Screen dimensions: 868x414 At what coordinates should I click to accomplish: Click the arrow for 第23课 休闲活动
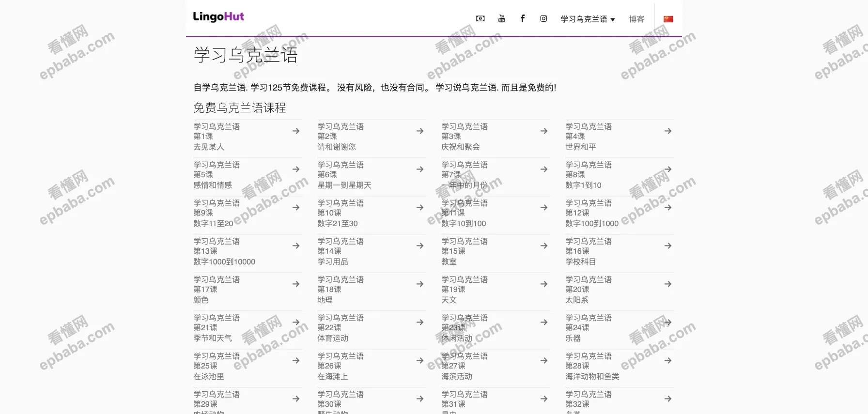click(x=544, y=322)
